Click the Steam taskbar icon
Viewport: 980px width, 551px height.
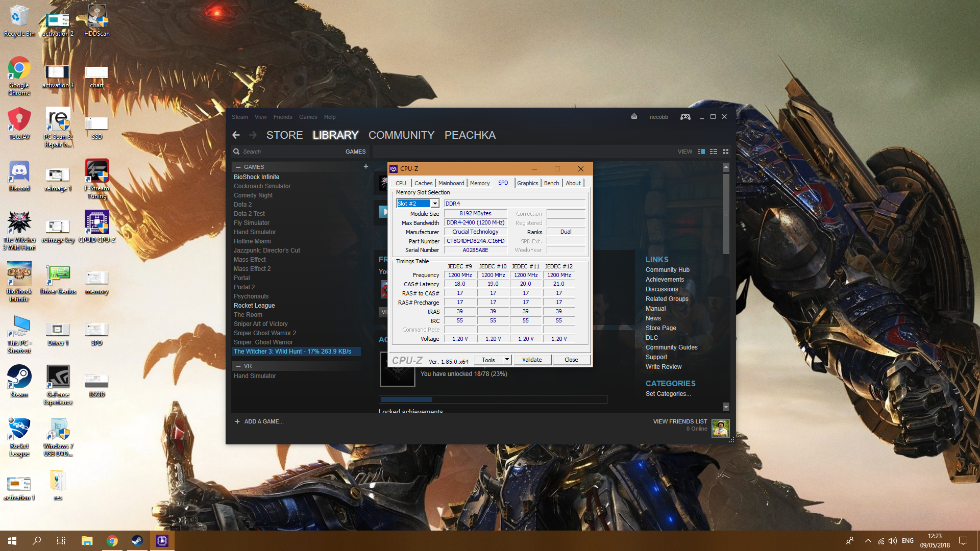(137, 541)
